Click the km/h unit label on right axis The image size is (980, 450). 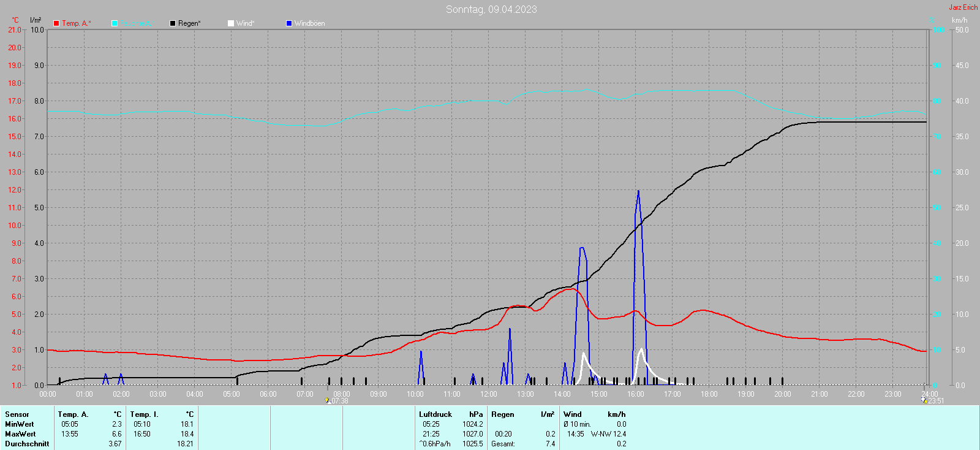[959, 20]
